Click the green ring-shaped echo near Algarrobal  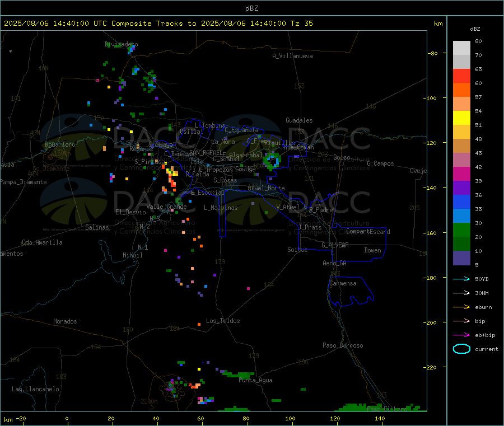[x=272, y=160]
